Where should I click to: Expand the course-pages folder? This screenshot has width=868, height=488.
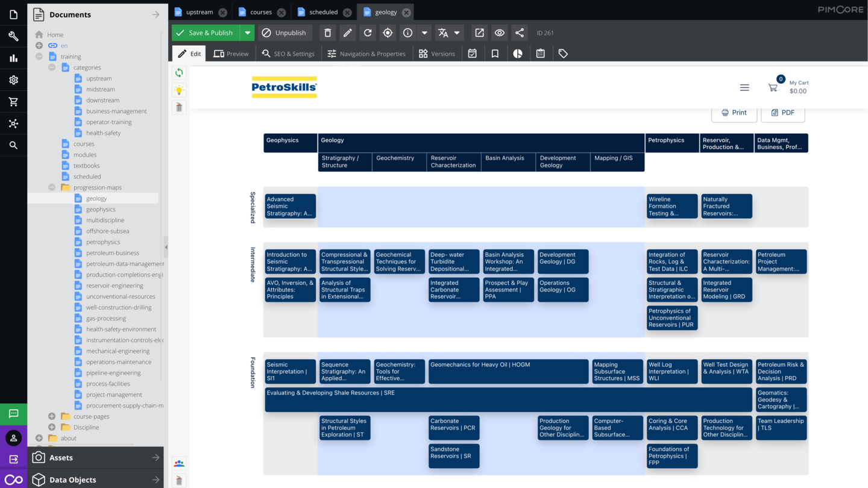[x=52, y=416]
